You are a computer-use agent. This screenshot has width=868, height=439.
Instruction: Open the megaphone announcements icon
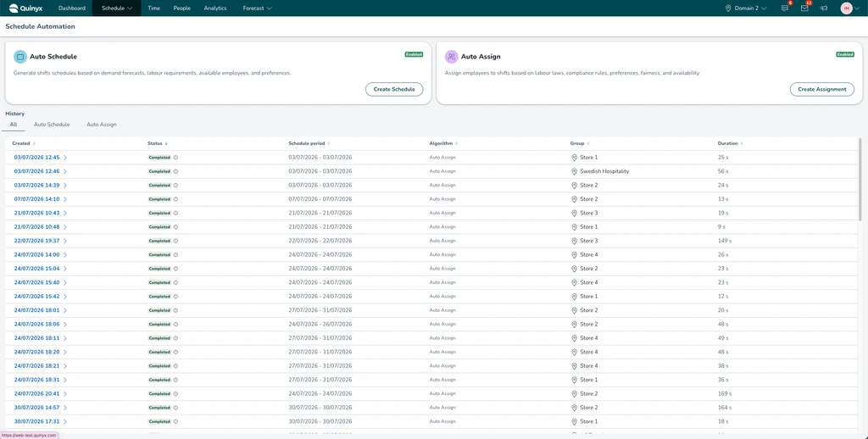[x=824, y=8]
